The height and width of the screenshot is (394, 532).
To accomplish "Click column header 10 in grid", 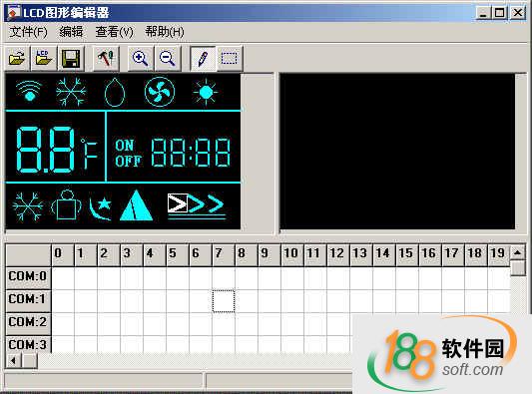I will pyautogui.click(x=291, y=253).
